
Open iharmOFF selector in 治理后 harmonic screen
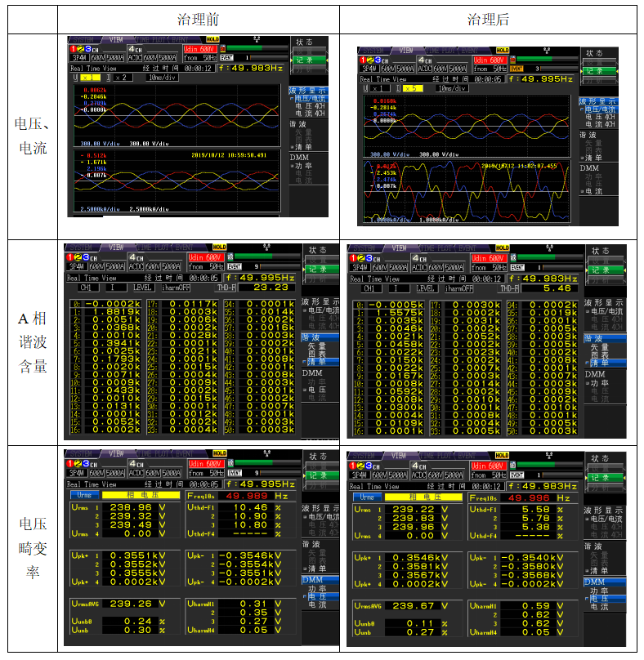pos(460,288)
